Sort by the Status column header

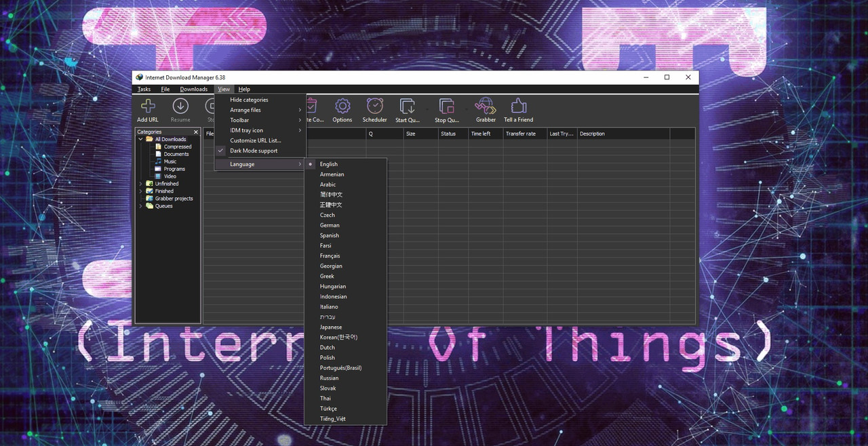[453, 134]
